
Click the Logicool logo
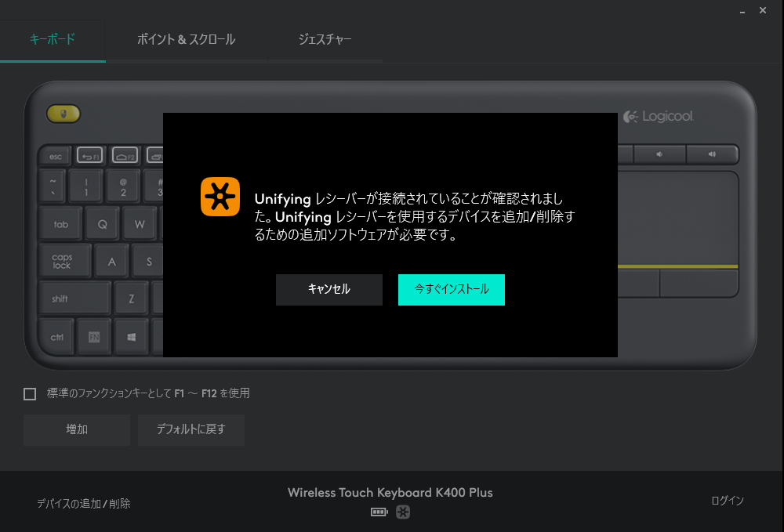pos(658,117)
